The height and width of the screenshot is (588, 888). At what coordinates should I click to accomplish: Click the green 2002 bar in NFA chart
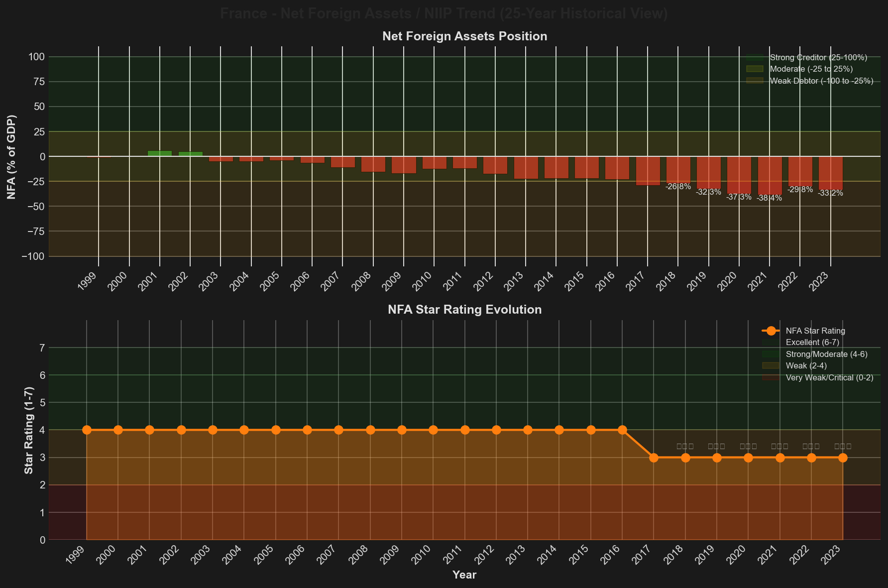click(x=190, y=154)
